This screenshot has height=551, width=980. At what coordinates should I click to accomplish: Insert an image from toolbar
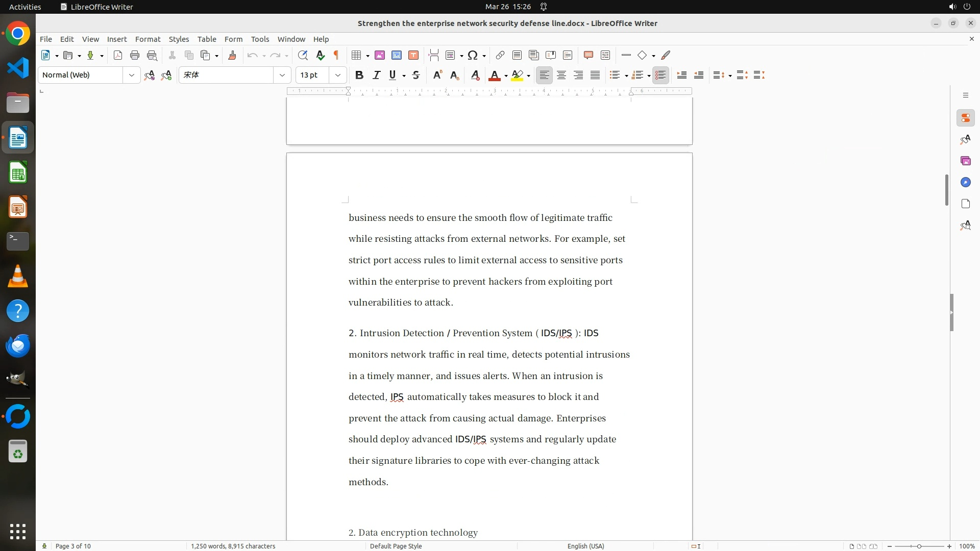380,55
